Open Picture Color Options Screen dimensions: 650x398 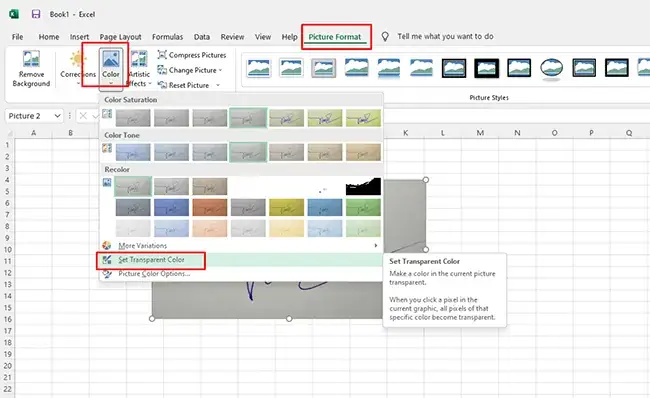point(241,274)
